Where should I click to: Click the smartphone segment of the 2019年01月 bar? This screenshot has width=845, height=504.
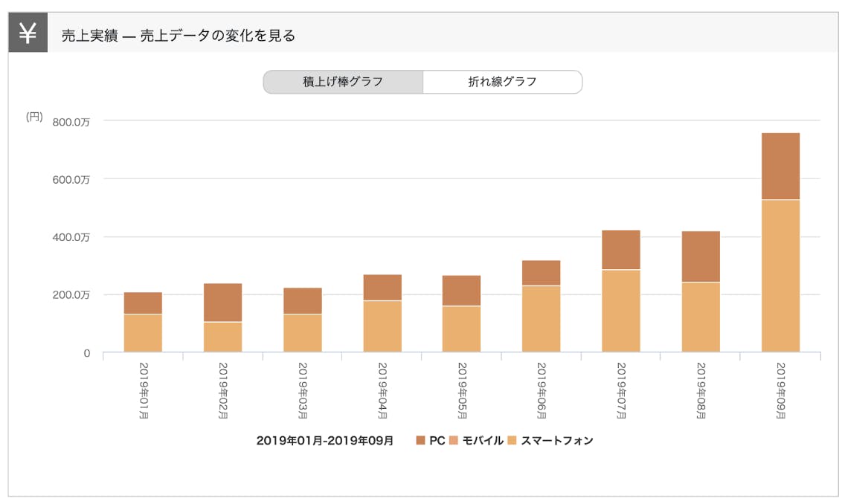[143, 333]
